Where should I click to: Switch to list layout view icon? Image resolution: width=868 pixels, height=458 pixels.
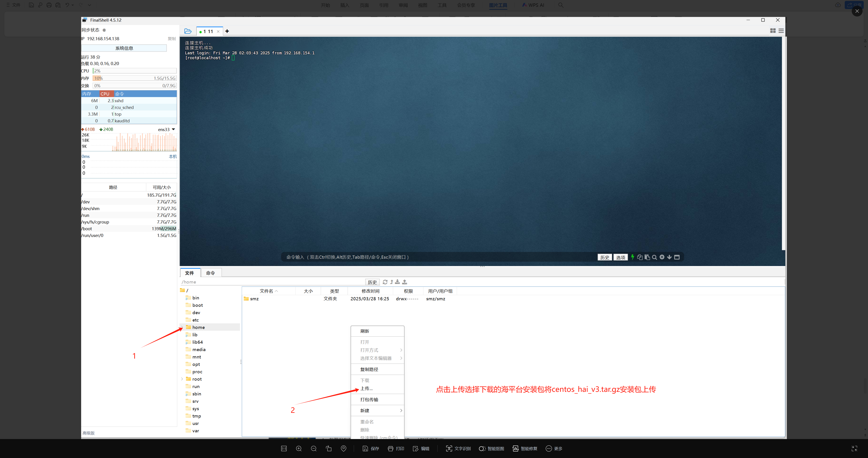click(781, 31)
